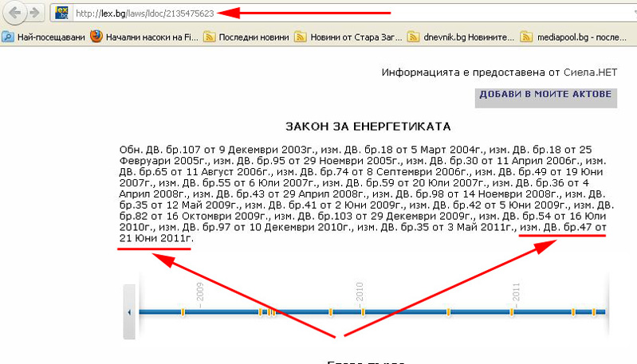Click RSS feed icon beside Последни новини
The width and height of the screenshot is (637, 364).
coord(210,37)
